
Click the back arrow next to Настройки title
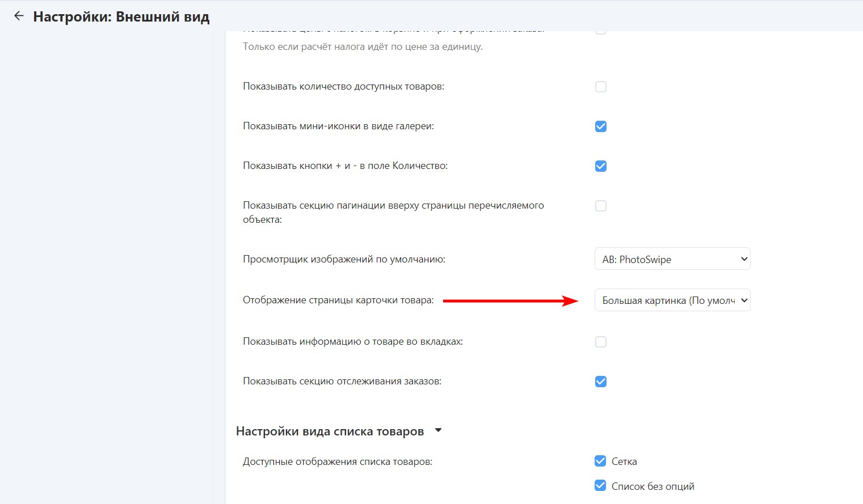pyautogui.click(x=19, y=16)
